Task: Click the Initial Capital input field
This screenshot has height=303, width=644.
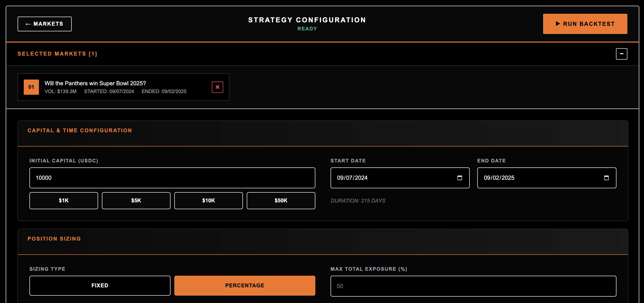Action: (172, 178)
